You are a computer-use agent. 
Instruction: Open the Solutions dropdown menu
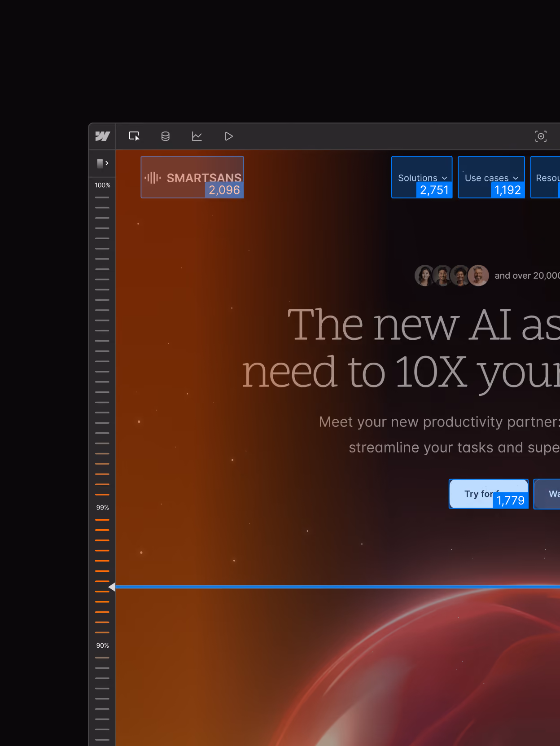pyautogui.click(x=422, y=177)
